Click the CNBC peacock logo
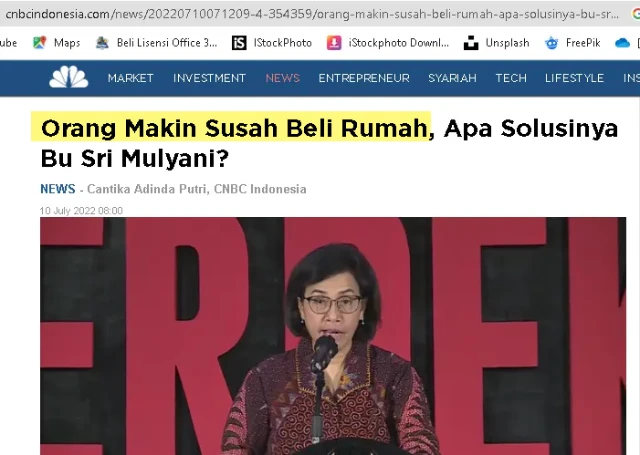 pyautogui.click(x=69, y=78)
